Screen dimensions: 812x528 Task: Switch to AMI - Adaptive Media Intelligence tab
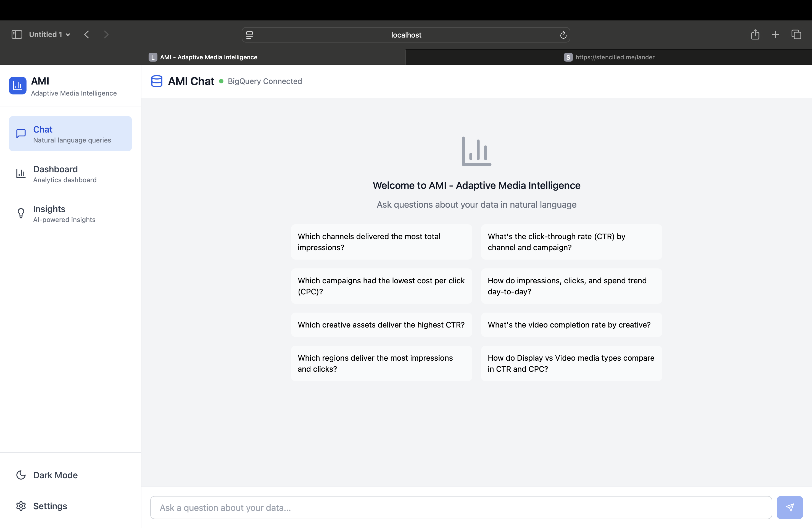(203, 57)
